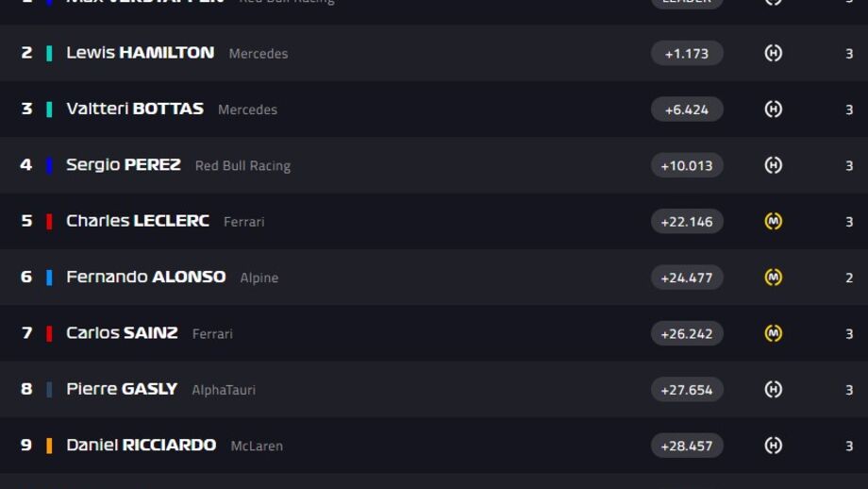
Task: Click Hamilton's +1.173 gap badge
Action: point(687,53)
